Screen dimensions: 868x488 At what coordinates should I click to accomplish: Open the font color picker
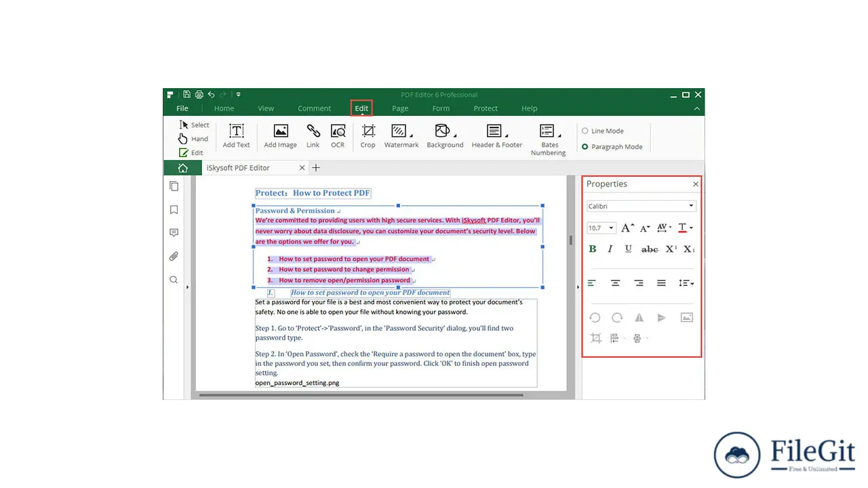pos(685,228)
